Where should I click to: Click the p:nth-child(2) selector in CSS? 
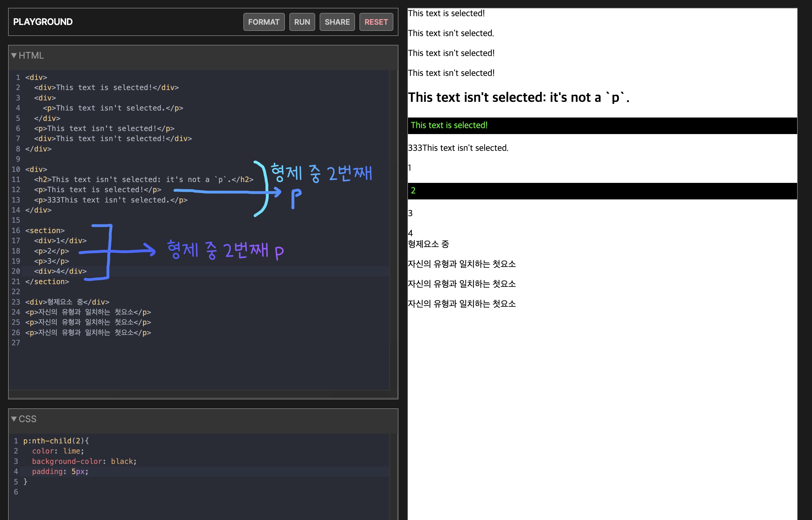pyautogui.click(x=53, y=441)
